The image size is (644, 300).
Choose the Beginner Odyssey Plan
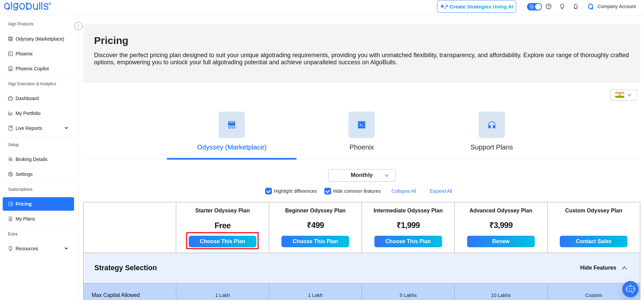point(315,241)
